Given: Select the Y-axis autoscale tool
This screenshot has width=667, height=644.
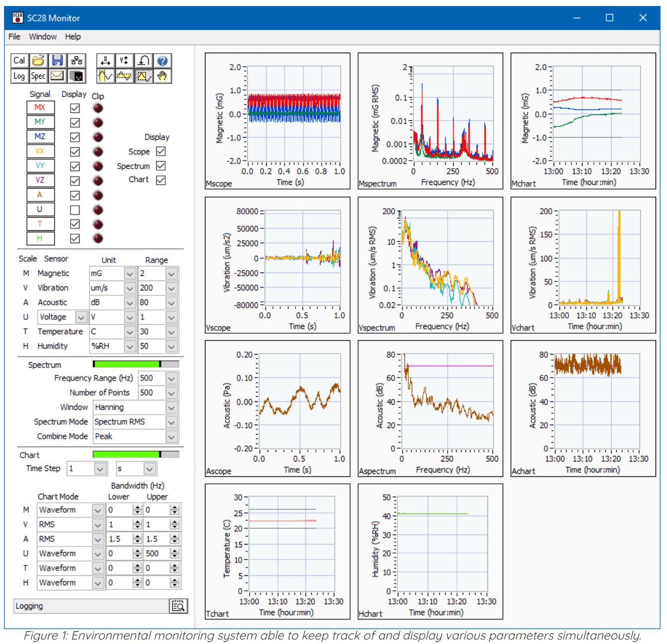Looking at the screenshot, I should tap(124, 61).
